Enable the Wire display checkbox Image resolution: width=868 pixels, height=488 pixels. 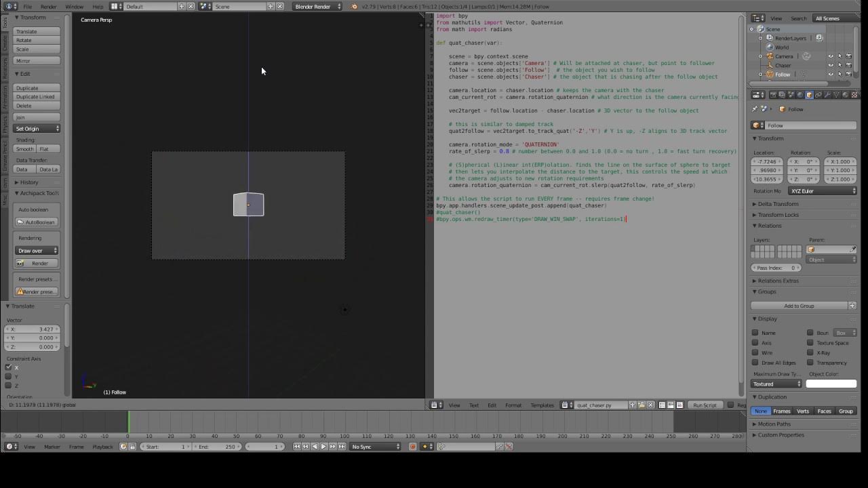(755, 353)
